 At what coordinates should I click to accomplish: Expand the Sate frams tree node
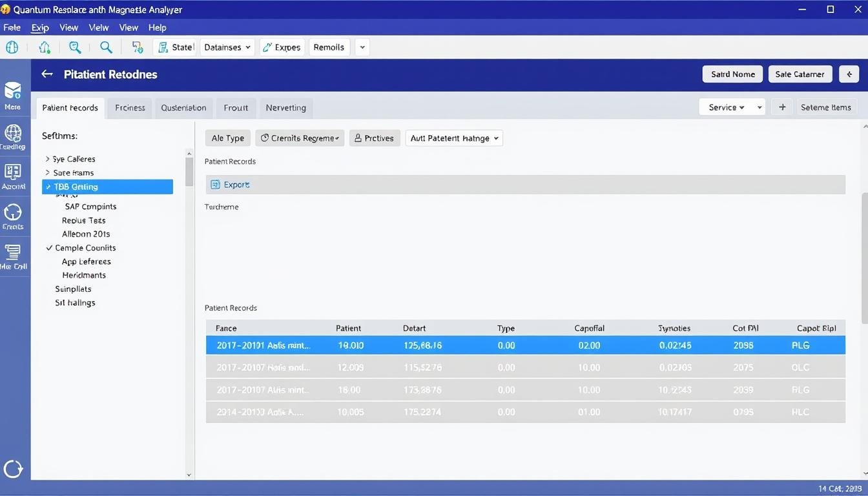tap(47, 173)
